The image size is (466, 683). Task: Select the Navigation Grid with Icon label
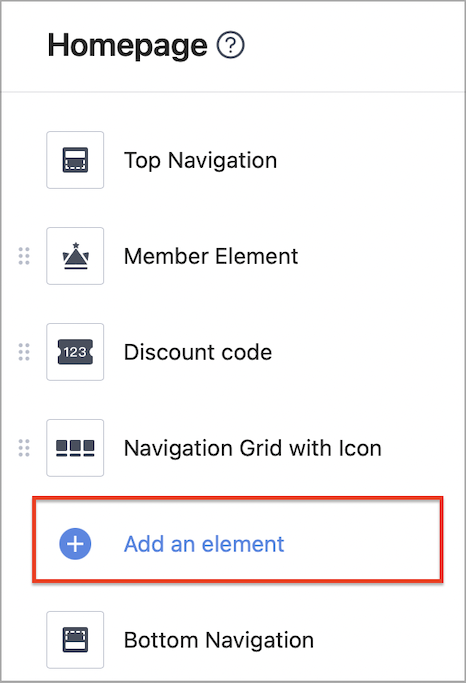pos(253,448)
